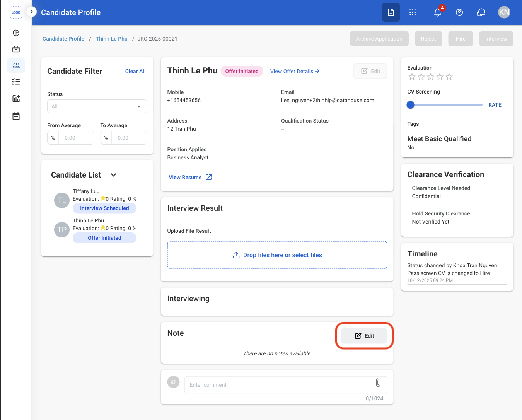This screenshot has width=522, height=420.
Task: Open View Offer Details link
Action: click(295, 71)
